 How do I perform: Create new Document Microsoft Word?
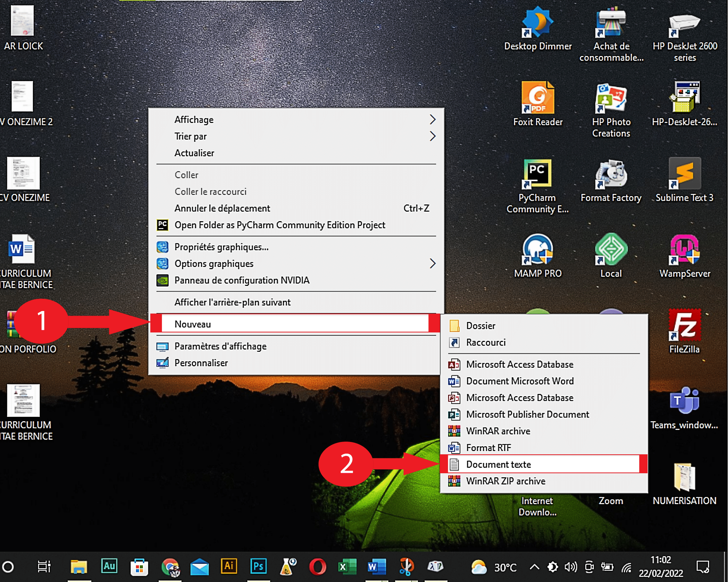[x=544, y=381]
